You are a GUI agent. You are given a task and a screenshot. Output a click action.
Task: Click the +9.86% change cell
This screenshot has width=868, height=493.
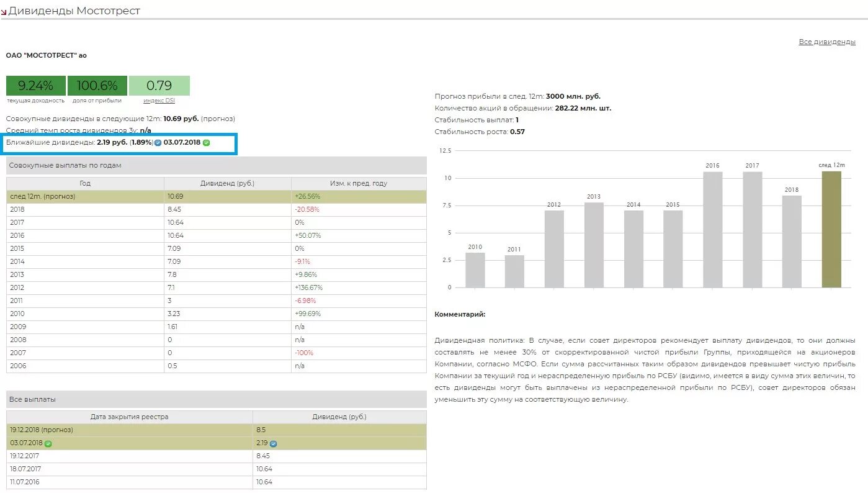click(359, 274)
